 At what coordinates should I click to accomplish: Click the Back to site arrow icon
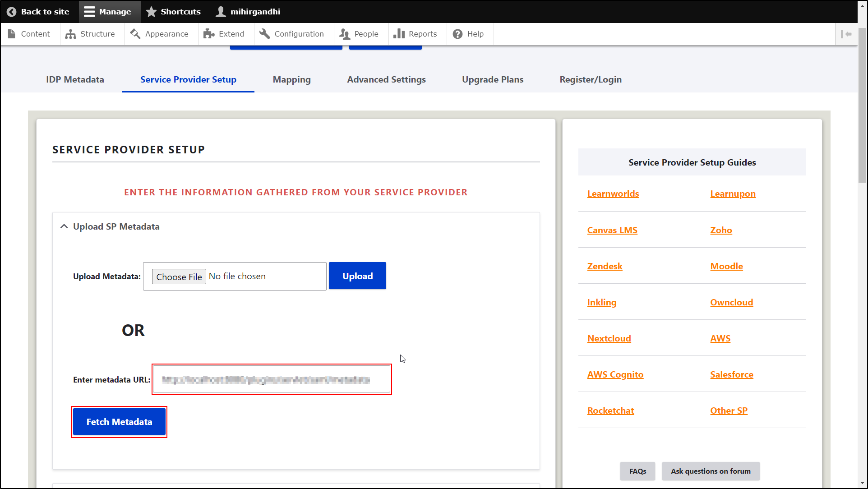click(x=12, y=12)
